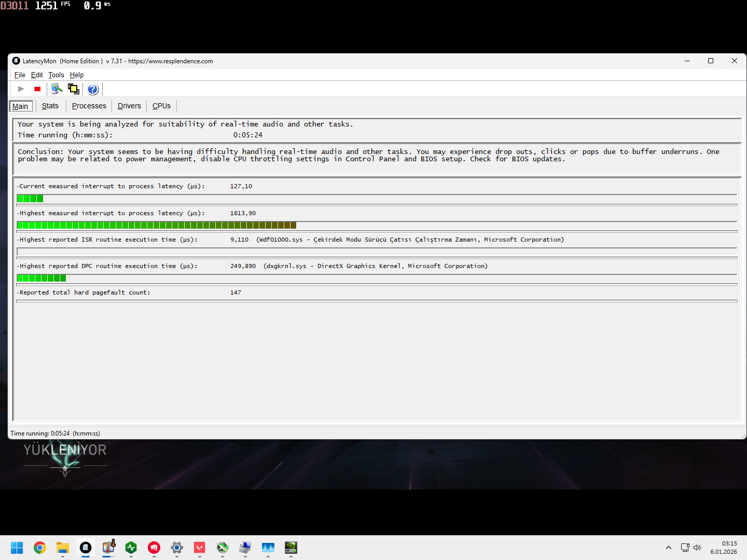Open the volume control tray icon
Image resolution: width=747 pixels, height=560 pixels.
[x=697, y=548]
